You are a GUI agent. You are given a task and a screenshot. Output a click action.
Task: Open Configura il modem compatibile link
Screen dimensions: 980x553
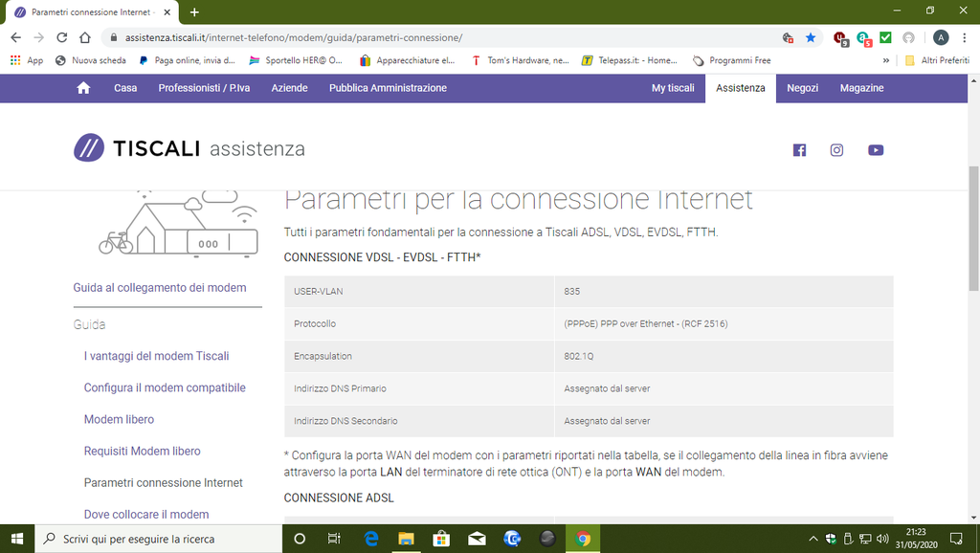tap(165, 387)
